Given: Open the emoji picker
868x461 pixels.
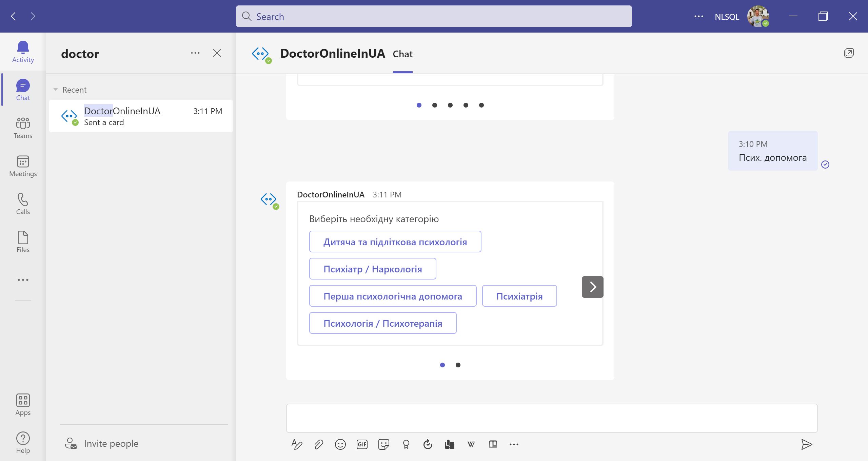Looking at the screenshot, I should tap(340, 444).
